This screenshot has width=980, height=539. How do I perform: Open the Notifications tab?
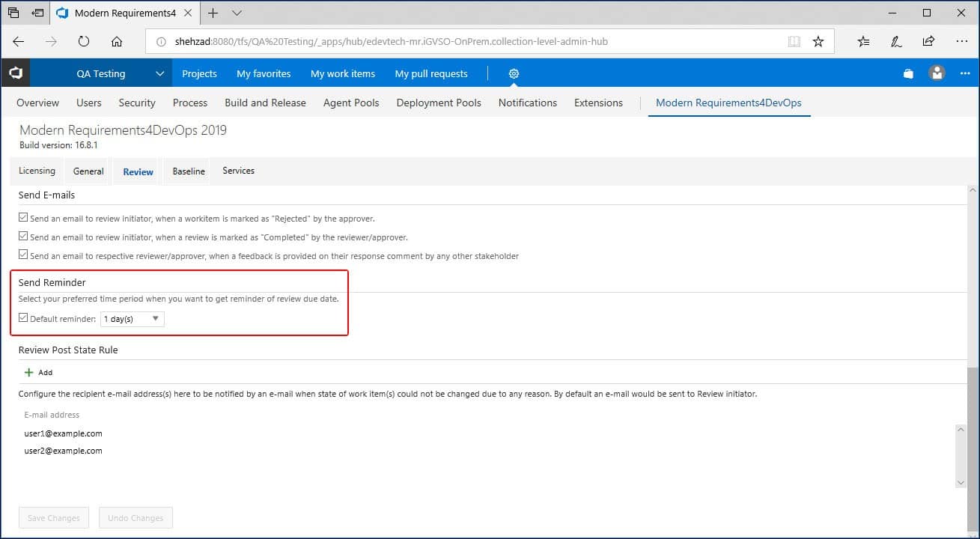528,103
